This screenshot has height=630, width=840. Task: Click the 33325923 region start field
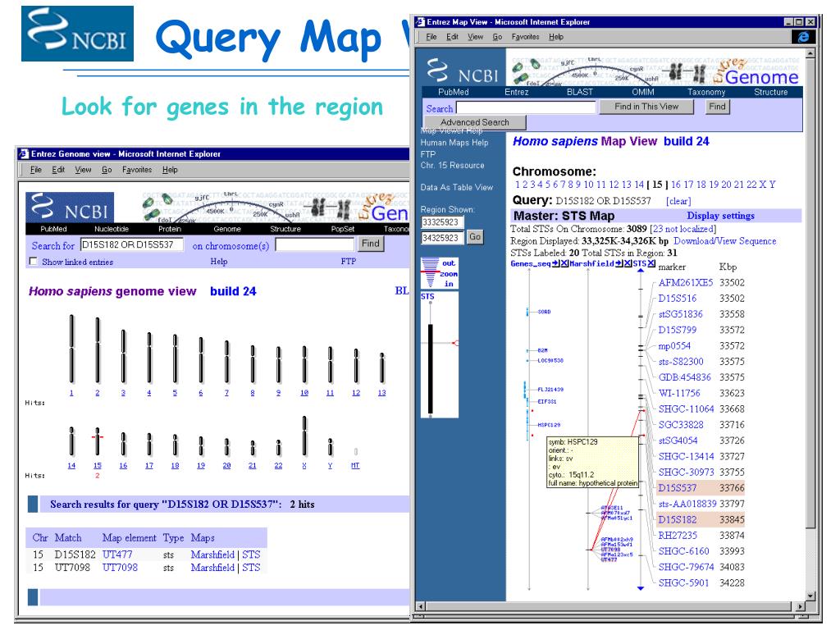(x=442, y=221)
